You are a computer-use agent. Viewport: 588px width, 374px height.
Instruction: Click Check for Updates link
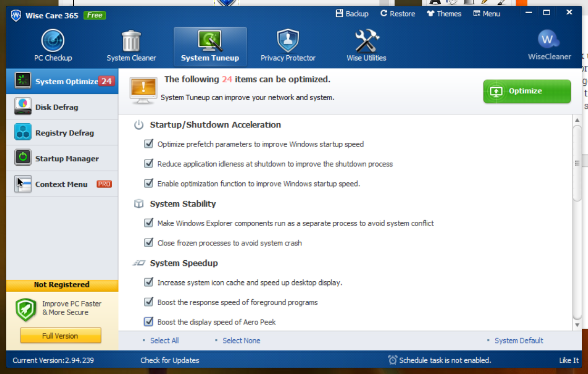[x=170, y=360]
